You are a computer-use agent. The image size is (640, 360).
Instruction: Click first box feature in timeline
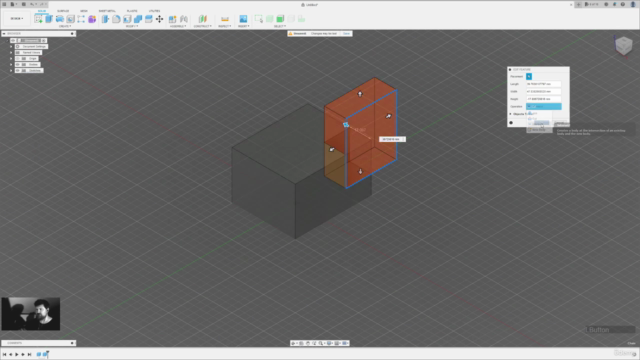tap(39, 354)
